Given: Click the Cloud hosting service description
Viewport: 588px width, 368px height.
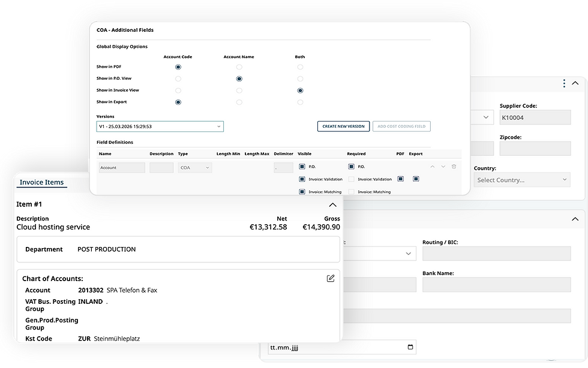Looking at the screenshot, I should (x=53, y=227).
